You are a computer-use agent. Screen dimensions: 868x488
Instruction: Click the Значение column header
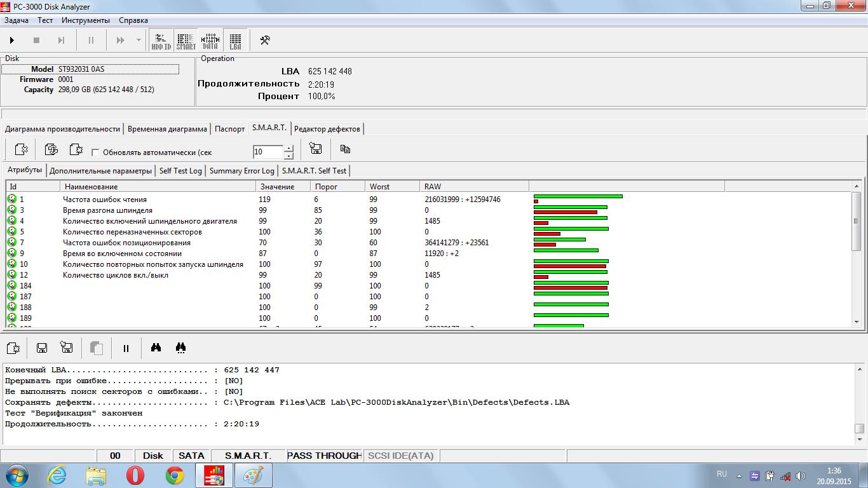point(285,186)
